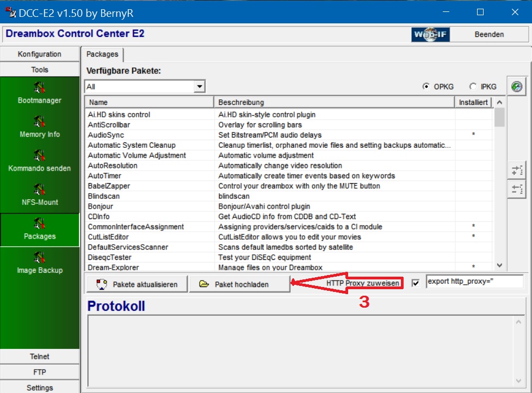Viewport: 532px width, 393px height.
Task: Click Protokoll scroll up arrow
Action: coord(518,322)
